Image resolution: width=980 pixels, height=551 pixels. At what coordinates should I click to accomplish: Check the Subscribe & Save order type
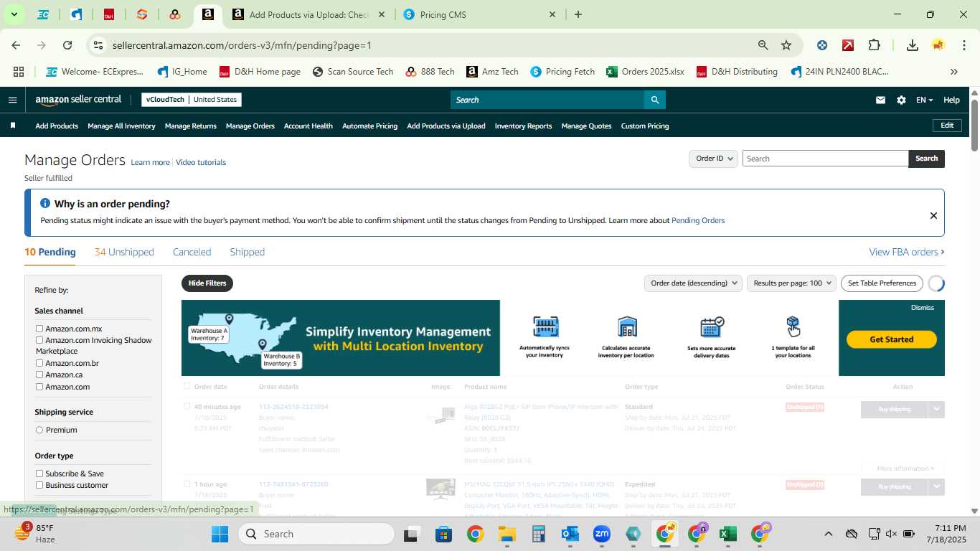(x=39, y=474)
